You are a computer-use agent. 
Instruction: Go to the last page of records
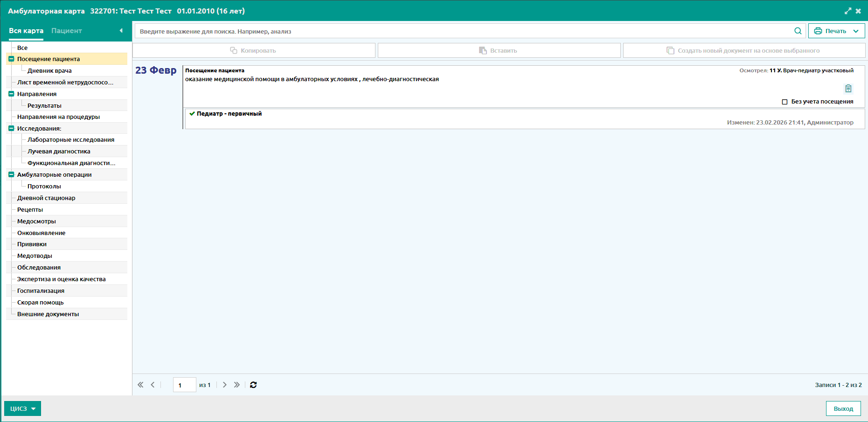pos(237,385)
